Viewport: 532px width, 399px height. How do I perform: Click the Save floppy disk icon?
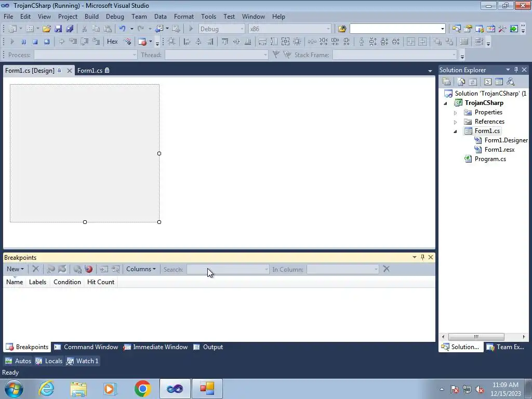click(58, 29)
